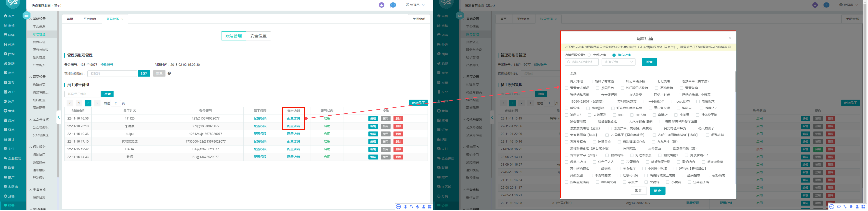Click the 修改账号 link in the left window
Viewport: 868px width, 211px height.
[107, 65]
